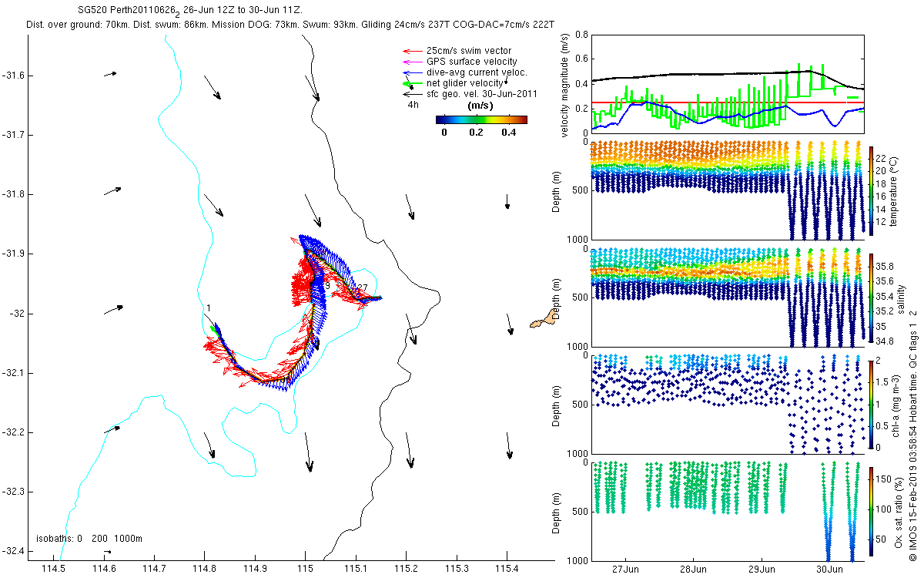
Task: Click waypoint label '1' on the glider track
Action: point(208,308)
